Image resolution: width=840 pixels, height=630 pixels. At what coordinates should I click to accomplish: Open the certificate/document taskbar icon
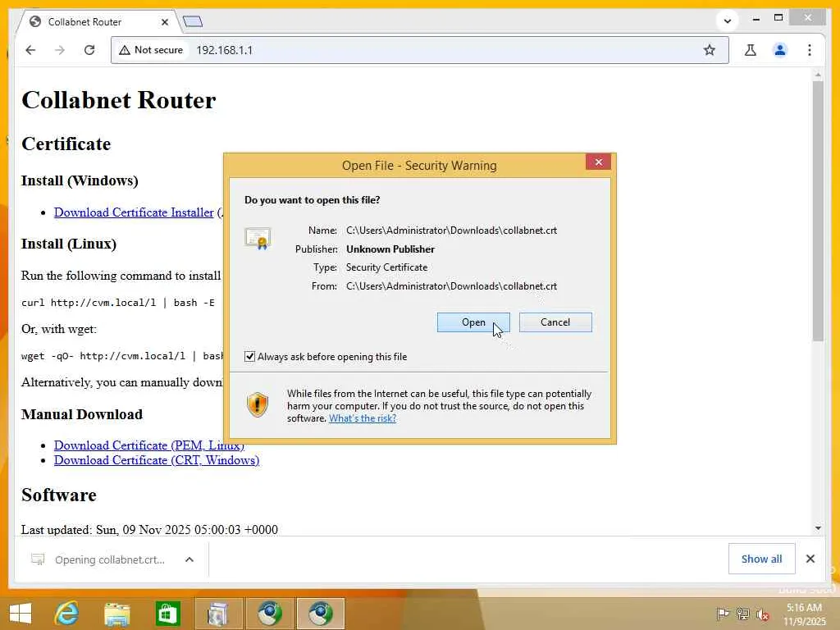coord(217,614)
